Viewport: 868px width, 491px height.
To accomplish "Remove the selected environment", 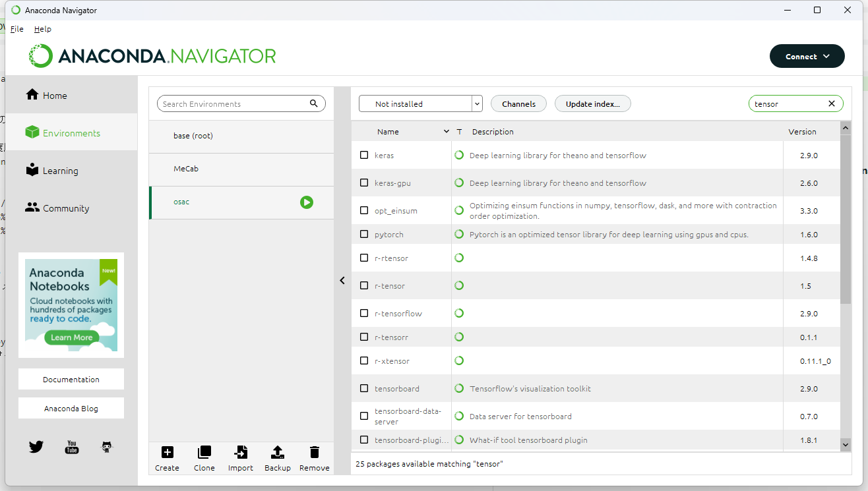I will tap(315, 458).
